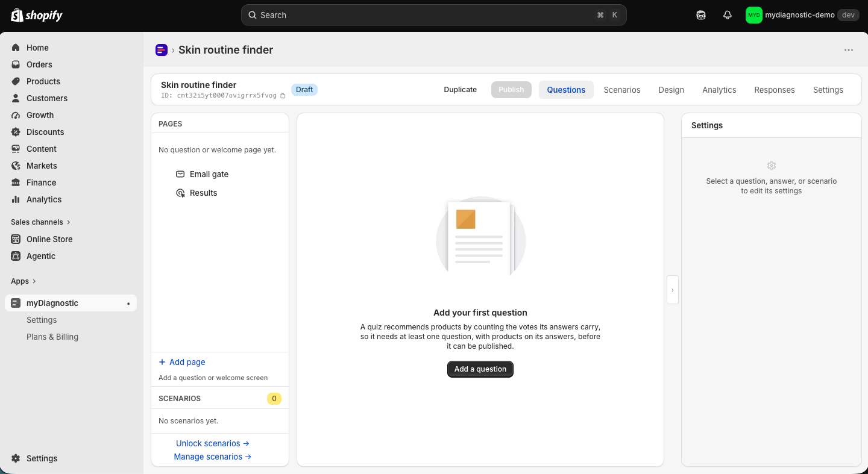Click the Markets globe icon
This screenshot has height=474, width=868.
16,166
